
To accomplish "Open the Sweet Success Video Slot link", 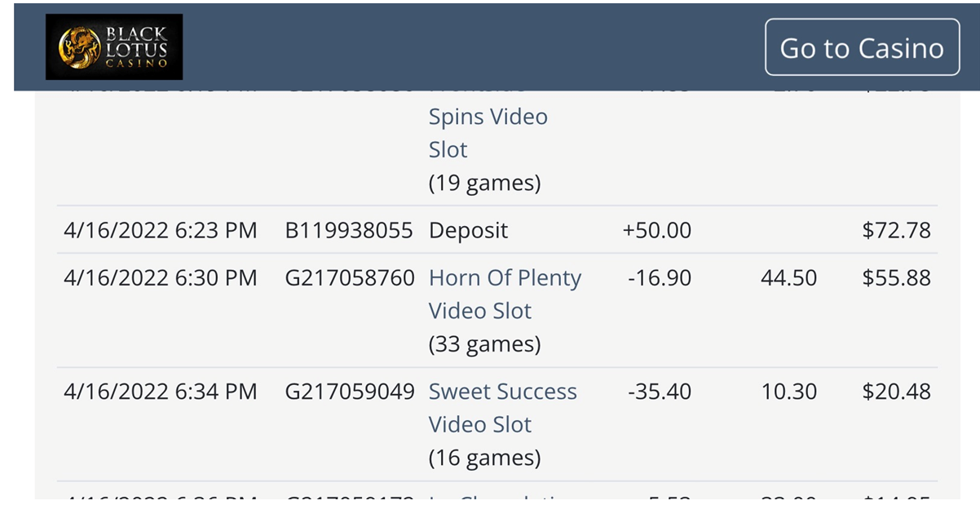I will [502, 407].
